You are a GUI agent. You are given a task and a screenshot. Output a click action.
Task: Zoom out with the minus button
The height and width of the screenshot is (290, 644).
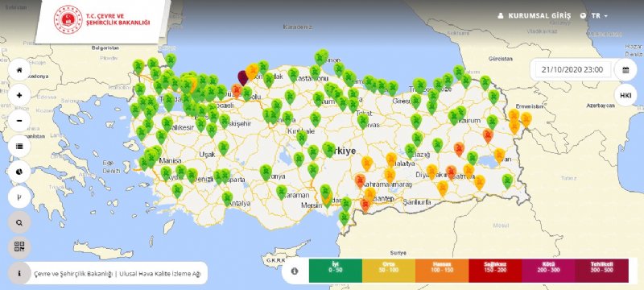coord(19,121)
